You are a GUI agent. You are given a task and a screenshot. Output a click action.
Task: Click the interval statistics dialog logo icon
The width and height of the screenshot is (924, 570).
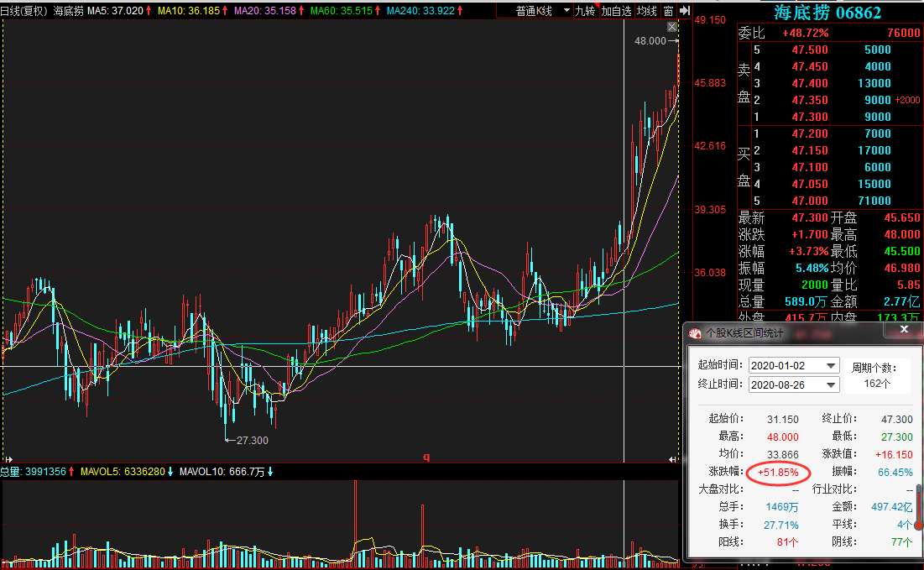click(695, 333)
